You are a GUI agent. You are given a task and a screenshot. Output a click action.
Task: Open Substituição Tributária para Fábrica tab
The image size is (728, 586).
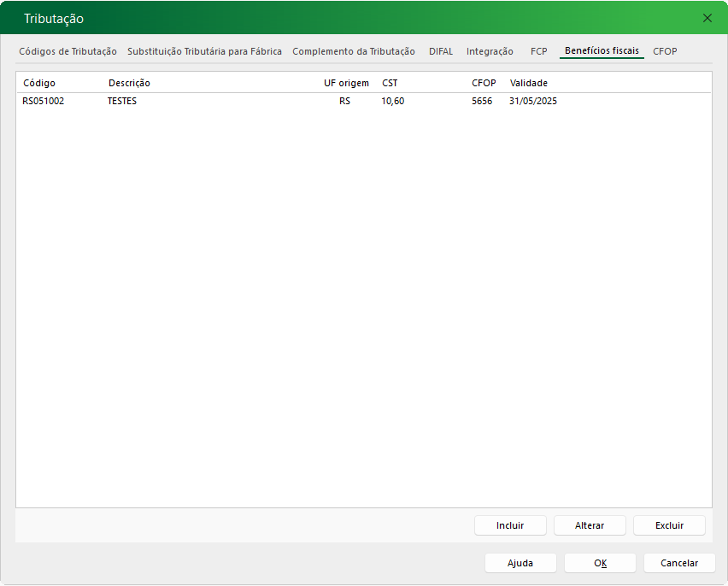(204, 51)
